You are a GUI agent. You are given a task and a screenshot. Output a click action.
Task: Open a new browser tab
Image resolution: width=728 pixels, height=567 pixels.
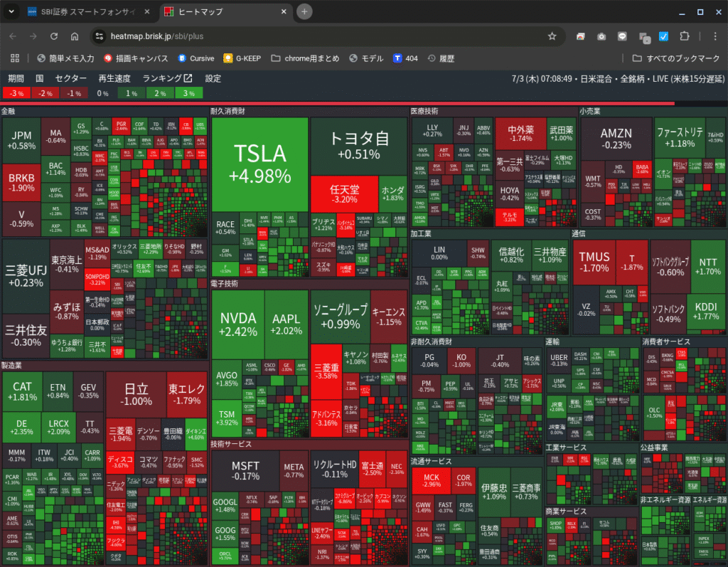(x=304, y=11)
